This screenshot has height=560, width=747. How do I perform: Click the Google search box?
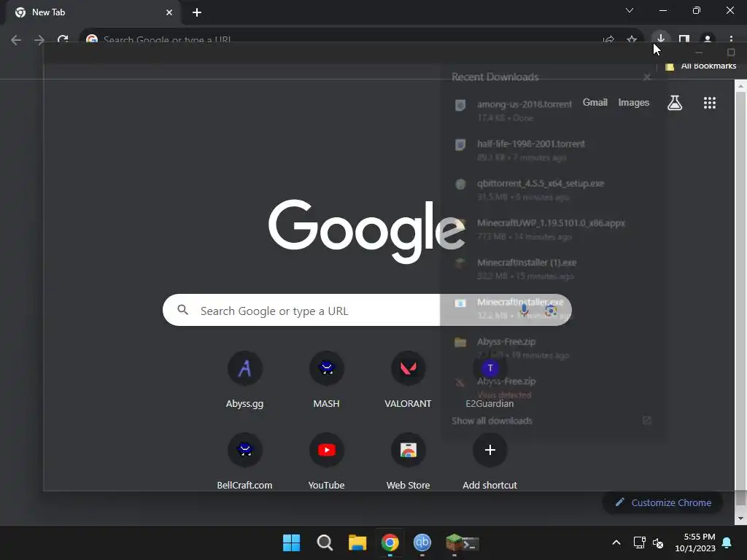(367, 310)
